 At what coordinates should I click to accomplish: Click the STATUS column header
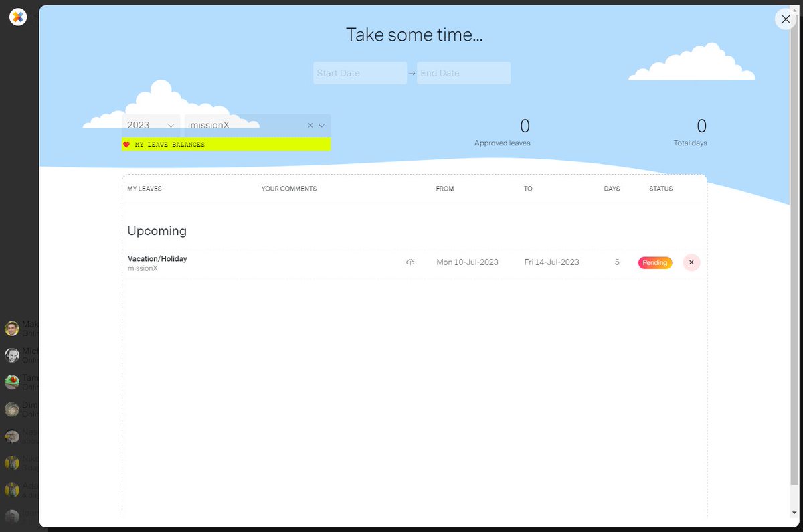(x=660, y=189)
